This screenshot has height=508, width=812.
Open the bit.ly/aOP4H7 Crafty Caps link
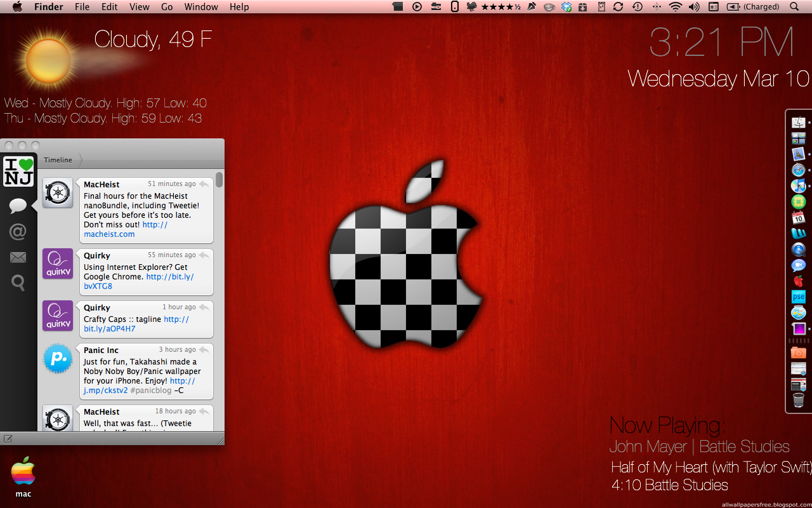109,329
